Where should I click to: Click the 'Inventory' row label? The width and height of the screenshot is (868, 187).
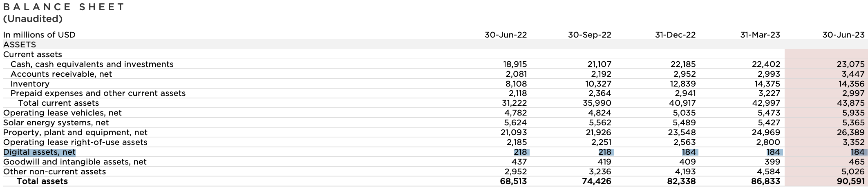(30, 84)
